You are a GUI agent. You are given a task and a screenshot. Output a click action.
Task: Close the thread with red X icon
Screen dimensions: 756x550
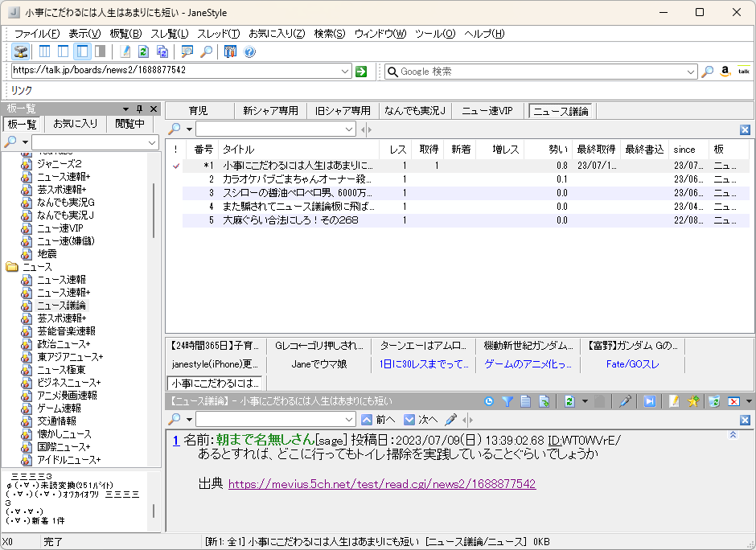733,401
